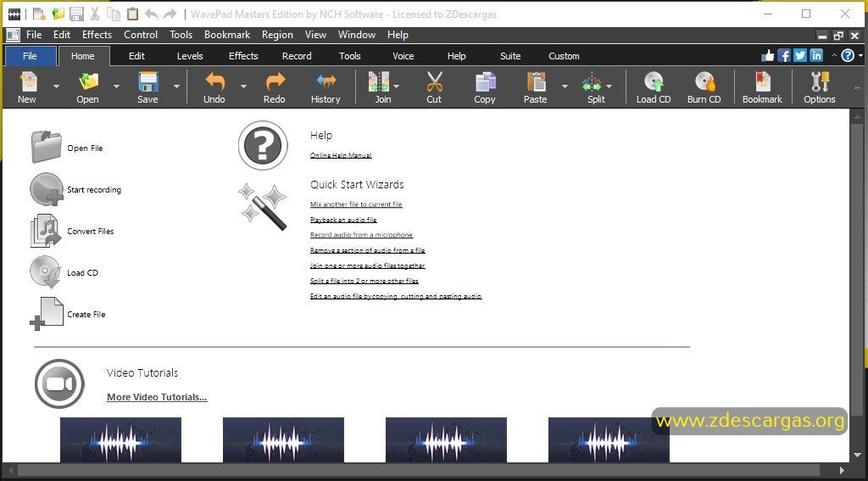
Task: Switch to the Record ribbon tab
Action: coord(297,56)
